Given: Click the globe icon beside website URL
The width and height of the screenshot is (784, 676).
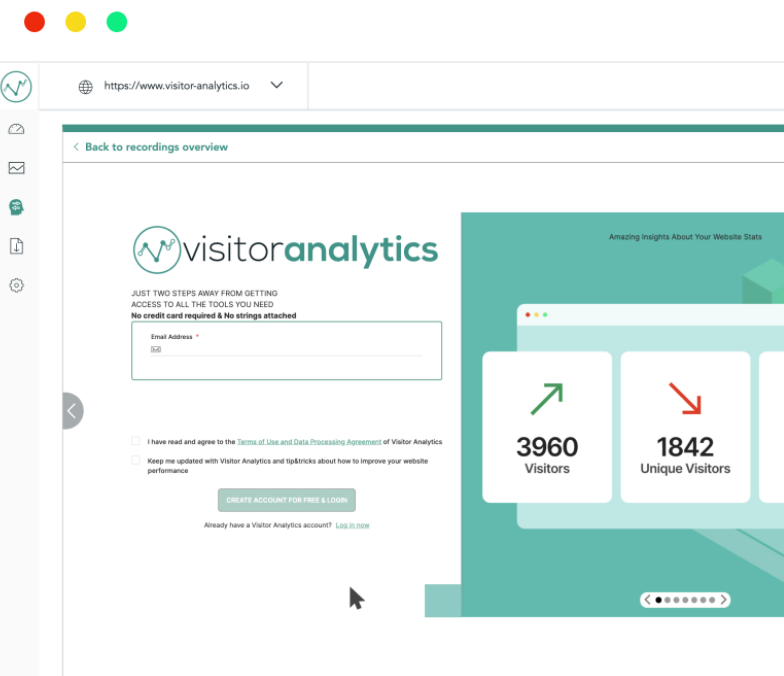Looking at the screenshot, I should pyautogui.click(x=86, y=86).
